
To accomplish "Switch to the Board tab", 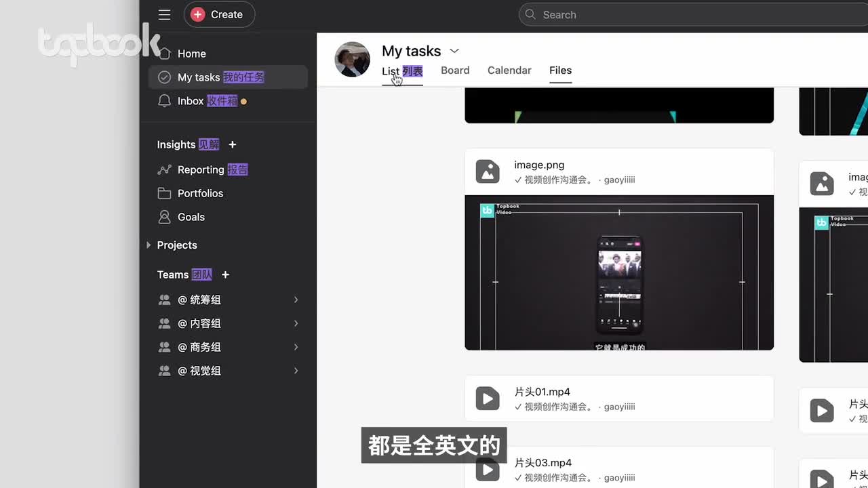I will coord(455,70).
